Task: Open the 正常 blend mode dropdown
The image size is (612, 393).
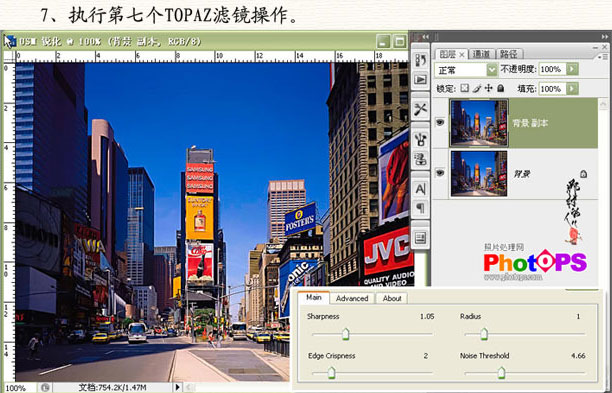Action: [466, 70]
